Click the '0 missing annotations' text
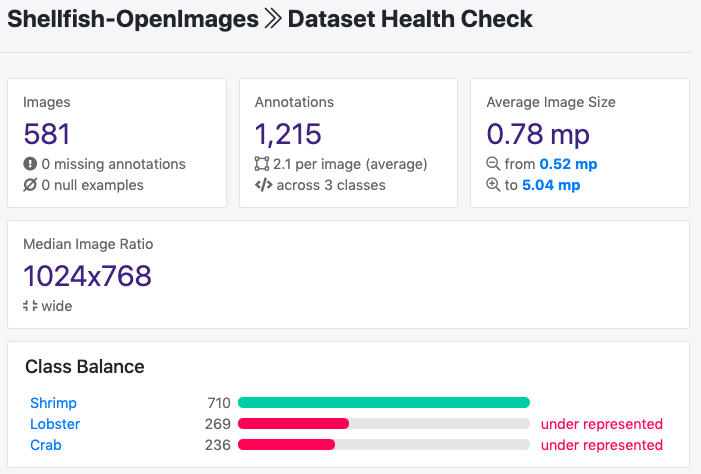 (x=114, y=164)
